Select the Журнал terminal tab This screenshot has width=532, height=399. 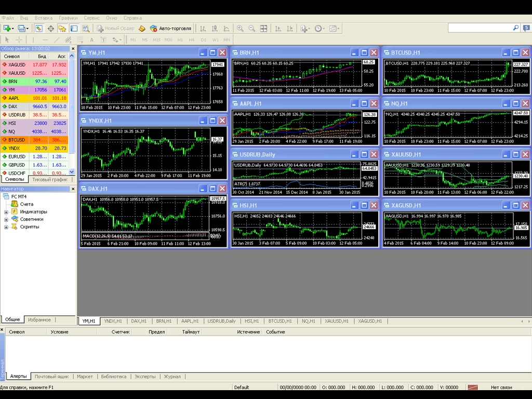[172, 376]
